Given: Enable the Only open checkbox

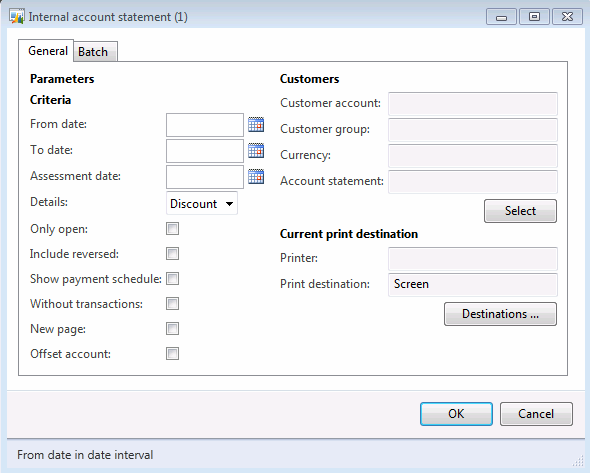Looking at the screenshot, I should click(172, 228).
